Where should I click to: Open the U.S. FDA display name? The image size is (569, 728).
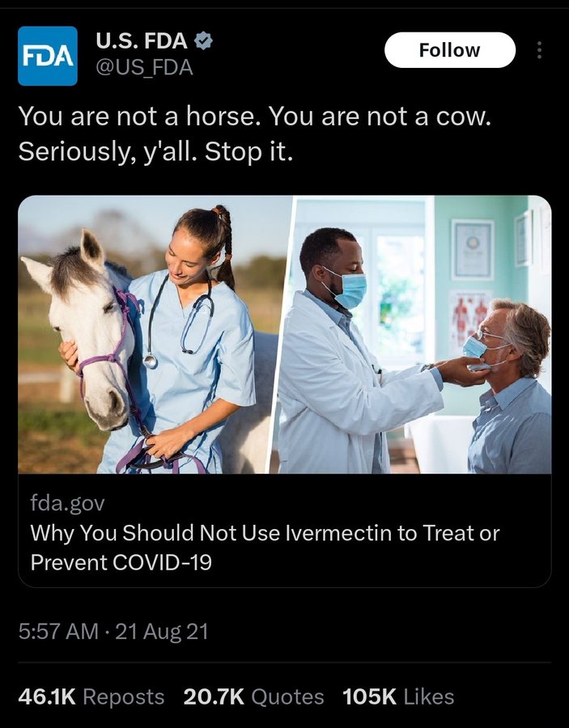[142, 41]
